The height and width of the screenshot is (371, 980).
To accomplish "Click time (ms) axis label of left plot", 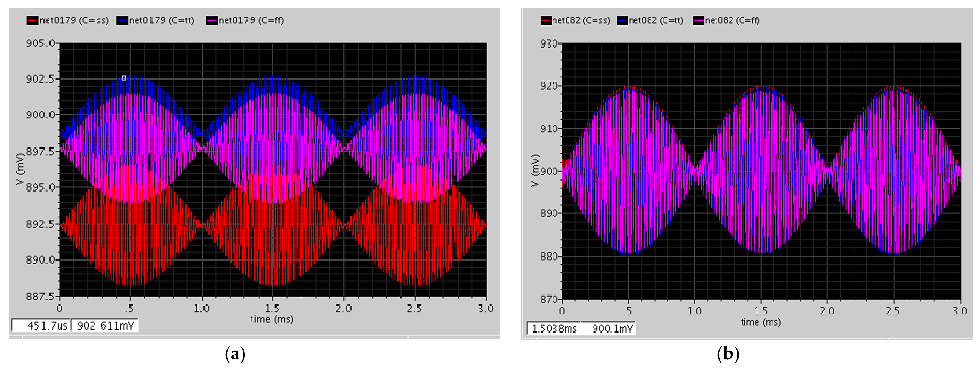I will point(272,319).
